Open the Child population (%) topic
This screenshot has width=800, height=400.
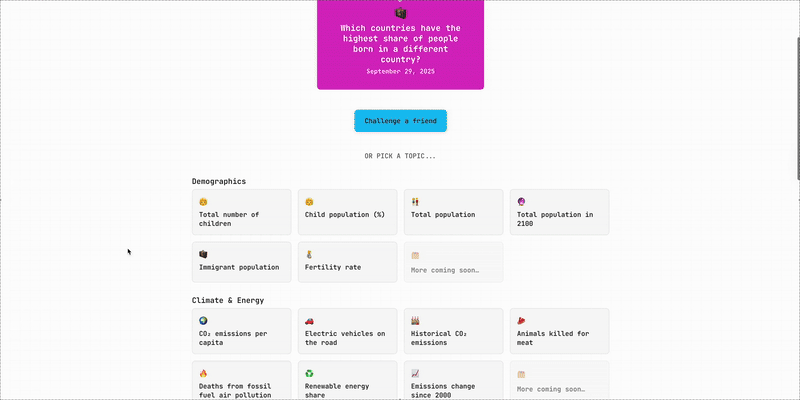(347, 213)
